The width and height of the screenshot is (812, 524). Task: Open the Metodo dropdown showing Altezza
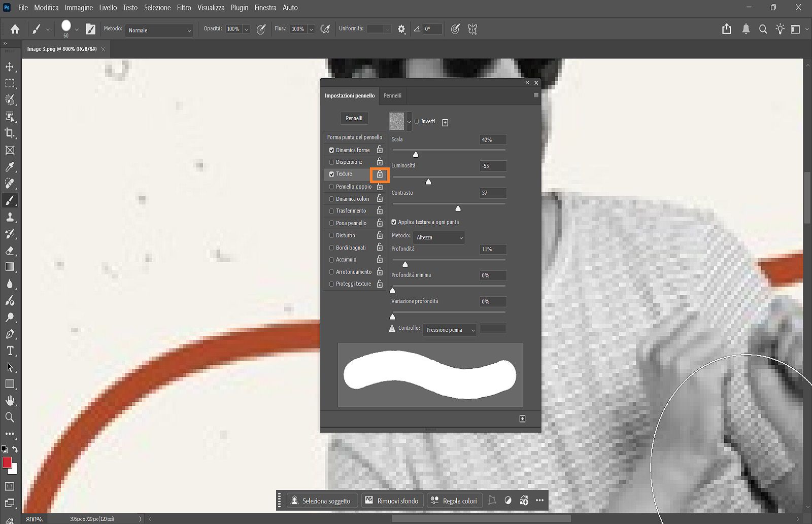click(x=438, y=237)
